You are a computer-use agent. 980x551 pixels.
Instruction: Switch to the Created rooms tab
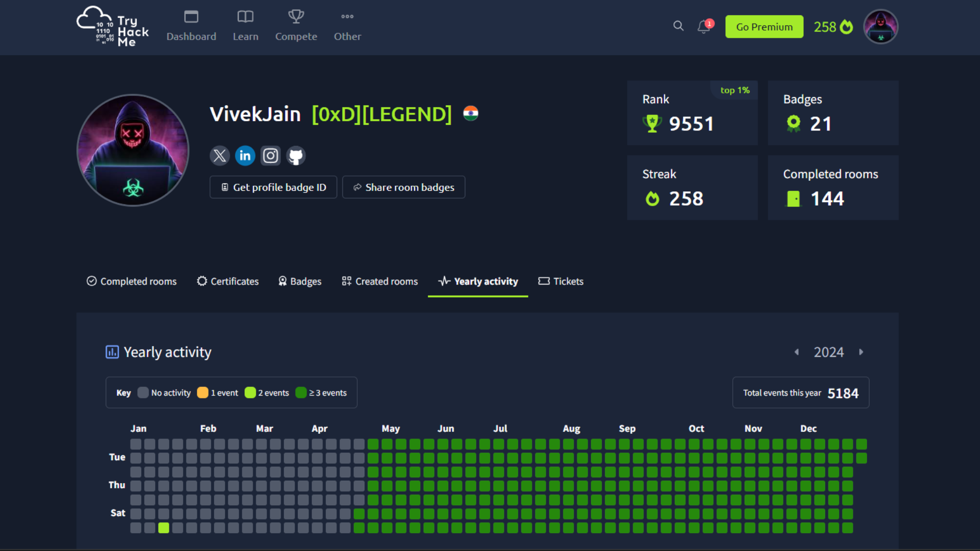[x=380, y=281]
